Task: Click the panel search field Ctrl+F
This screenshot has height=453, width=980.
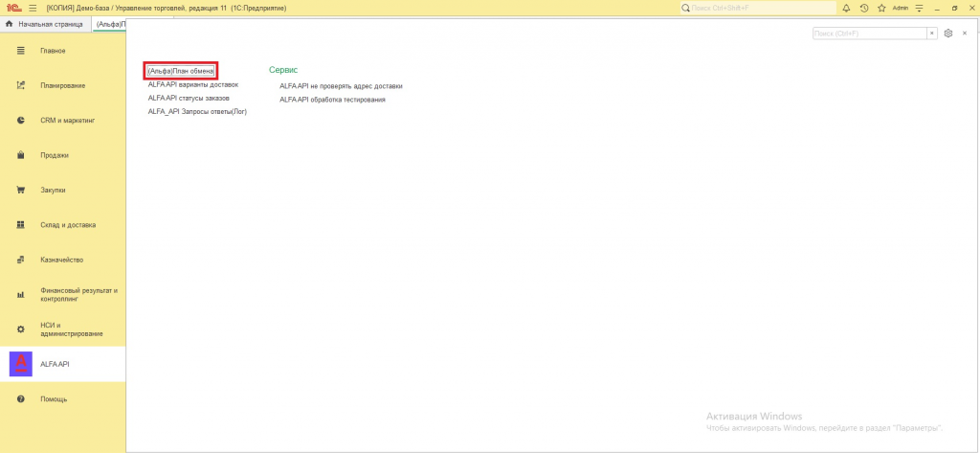Action: [x=869, y=34]
